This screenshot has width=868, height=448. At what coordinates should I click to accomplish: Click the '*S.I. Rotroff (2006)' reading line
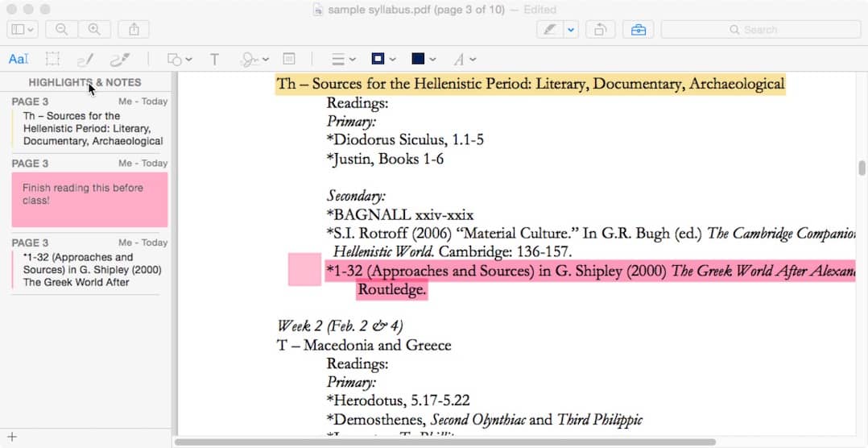click(x=591, y=233)
